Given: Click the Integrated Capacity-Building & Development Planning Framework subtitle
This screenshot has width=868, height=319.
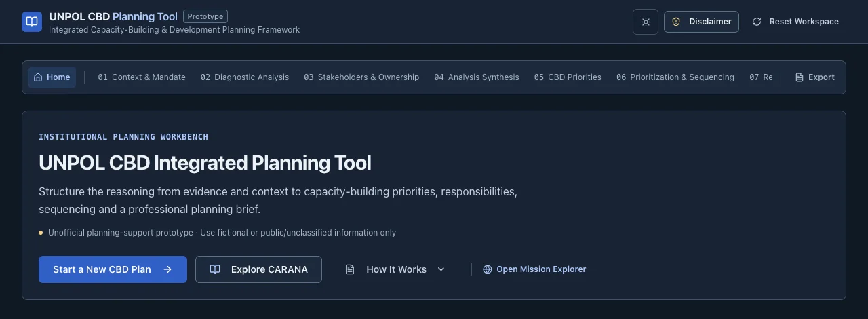Looking at the screenshot, I should 174,30.
